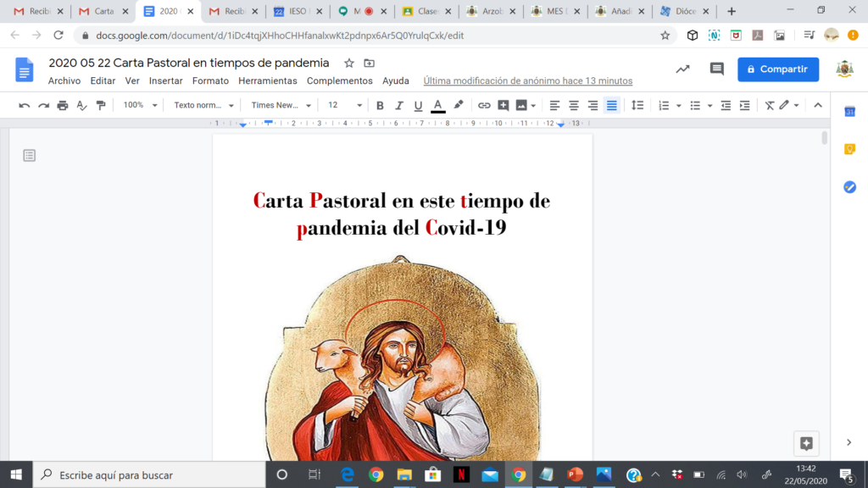Click the browser address bar URL
Screen dimensions: 868x488
point(280,36)
